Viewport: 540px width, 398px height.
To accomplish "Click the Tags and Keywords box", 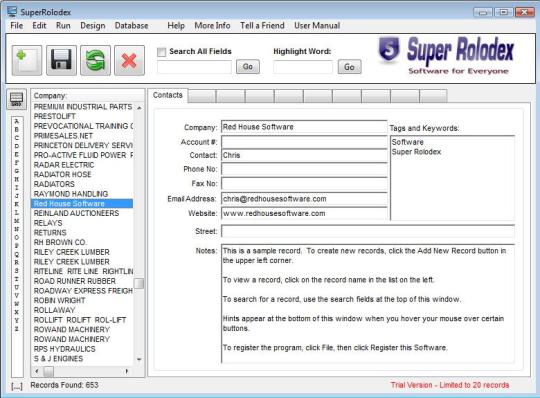I will click(x=452, y=178).
